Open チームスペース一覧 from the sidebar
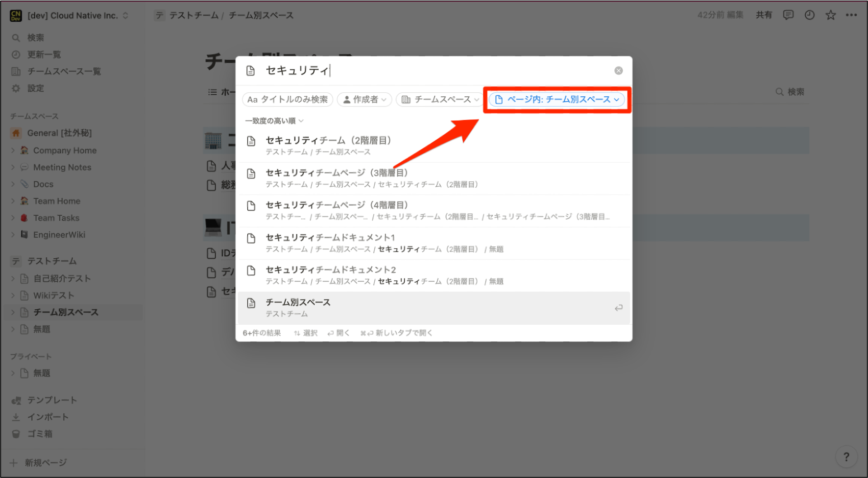 click(17, 71)
